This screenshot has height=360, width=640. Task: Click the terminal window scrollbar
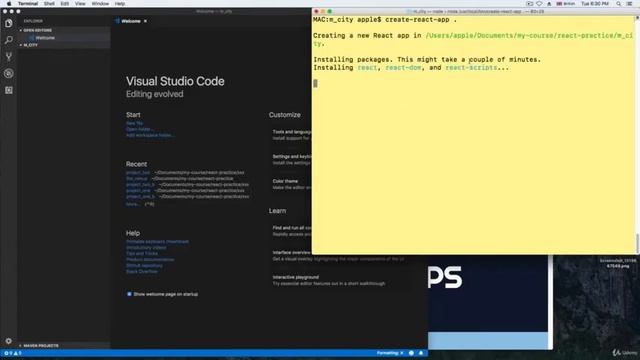coord(637,244)
